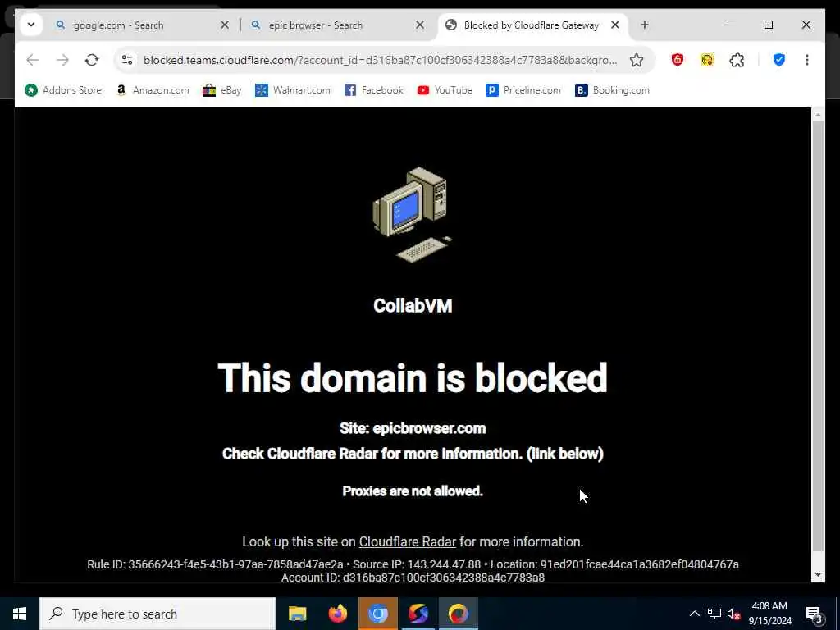Open the Extensions puzzle piece menu
The height and width of the screenshot is (630, 840).
point(737,60)
